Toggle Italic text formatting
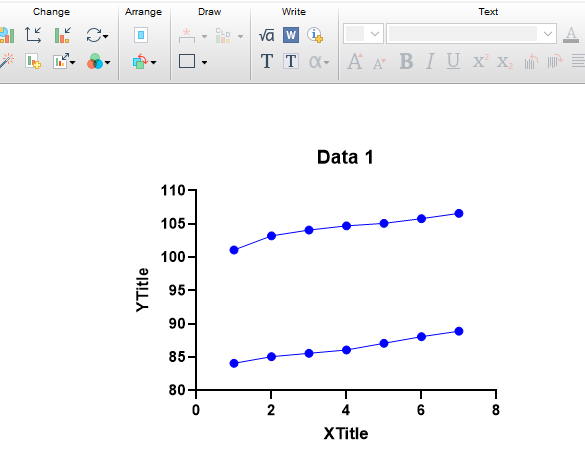Viewport: 585px width, 467px height. click(x=430, y=62)
